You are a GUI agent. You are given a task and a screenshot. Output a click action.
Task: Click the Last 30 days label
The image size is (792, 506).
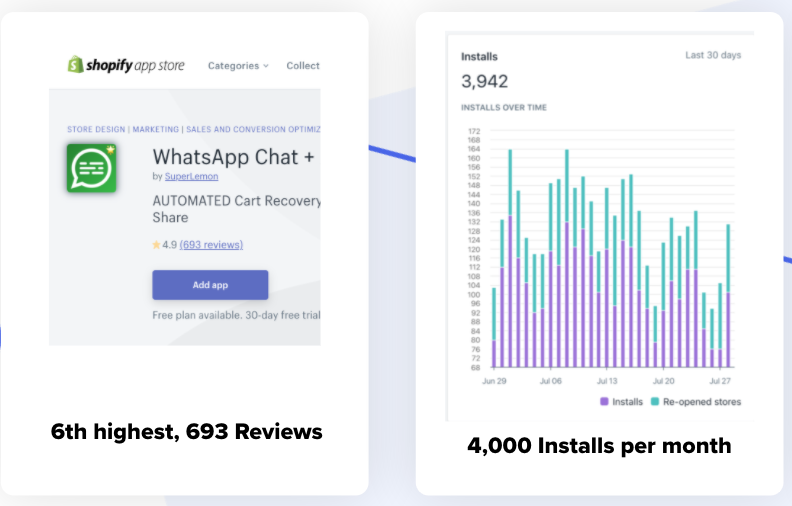pyautogui.click(x=713, y=55)
